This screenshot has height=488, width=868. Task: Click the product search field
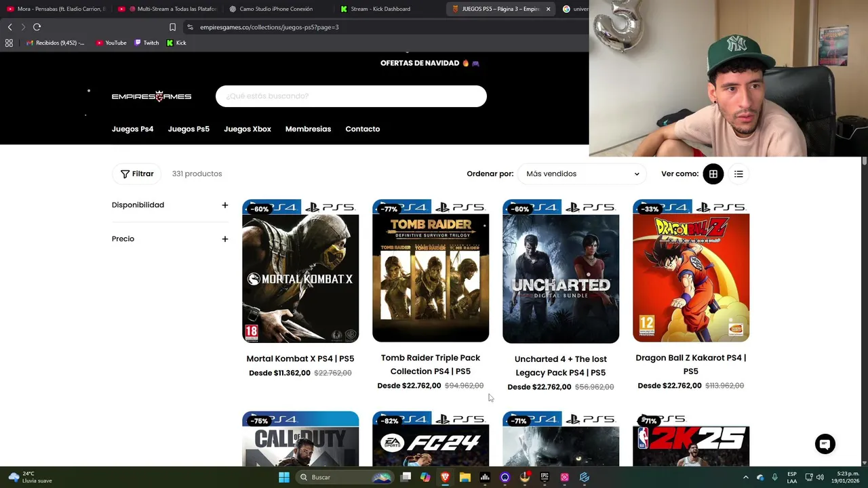(351, 96)
